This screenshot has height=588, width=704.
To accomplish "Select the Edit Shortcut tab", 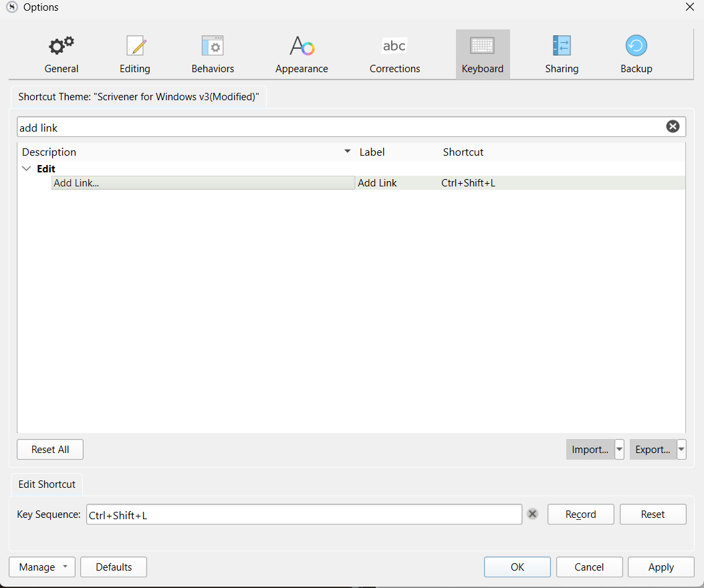I will point(47,484).
